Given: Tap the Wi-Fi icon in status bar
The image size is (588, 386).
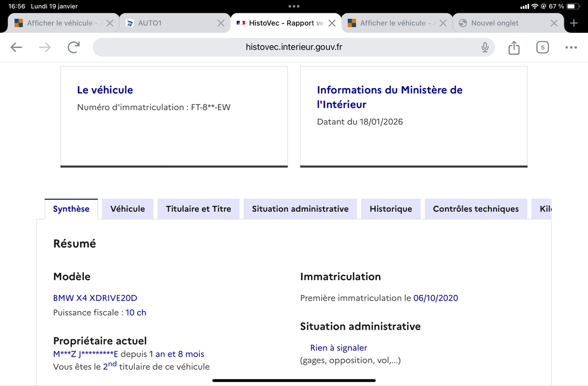Looking at the screenshot, I should [x=535, y=6].
